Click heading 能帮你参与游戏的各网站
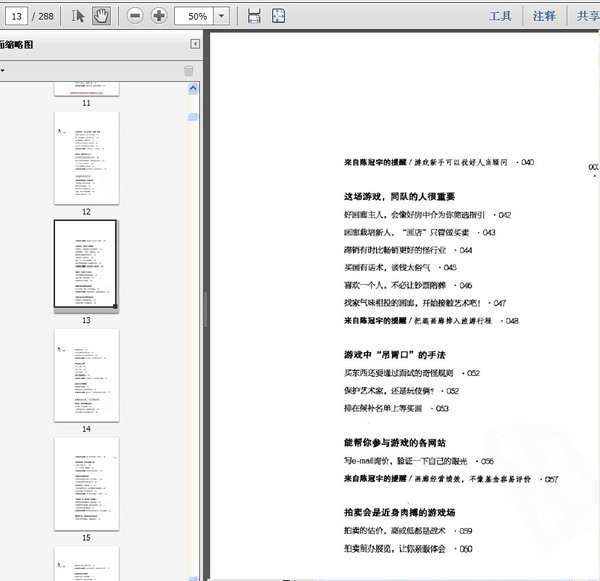The width and height of the screenshot is (600, 581). 395,443
